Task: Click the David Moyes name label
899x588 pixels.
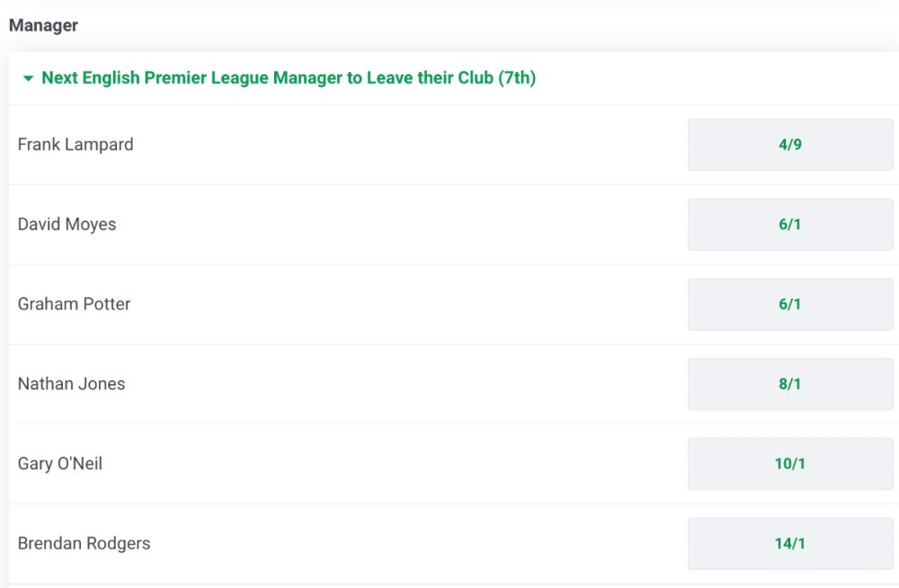Action: tap(67, 225)
